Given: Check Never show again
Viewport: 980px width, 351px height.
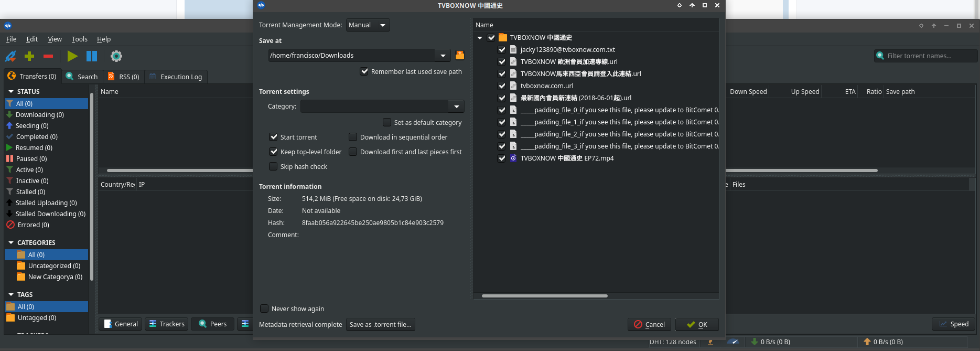Looking at the screenshot, I should click(x=264, y=309).
